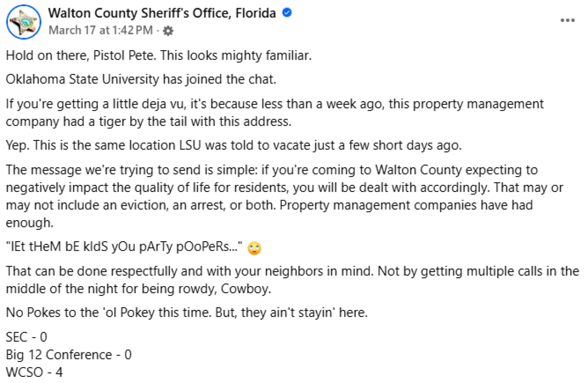Click the "WCSO - 4" score line
The image size is (588, 383).
coord(34,372)
